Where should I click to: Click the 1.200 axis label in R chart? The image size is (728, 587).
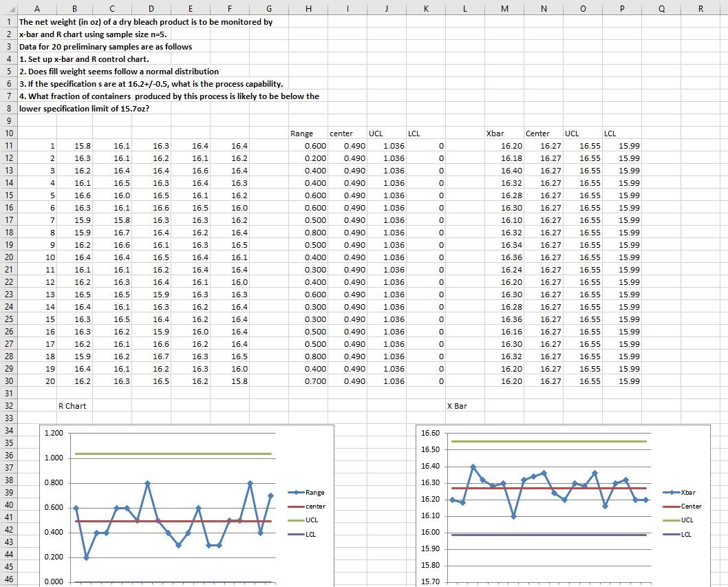click(54, 433)
